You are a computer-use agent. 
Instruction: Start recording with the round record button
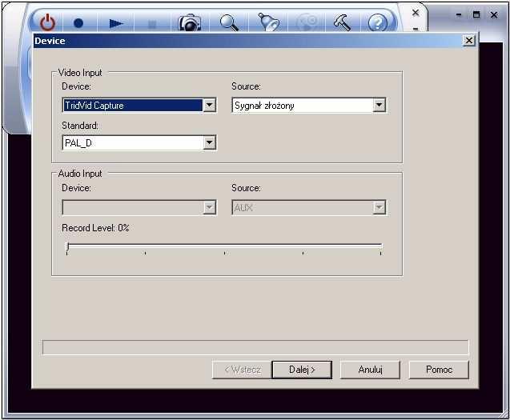(78, 23)
